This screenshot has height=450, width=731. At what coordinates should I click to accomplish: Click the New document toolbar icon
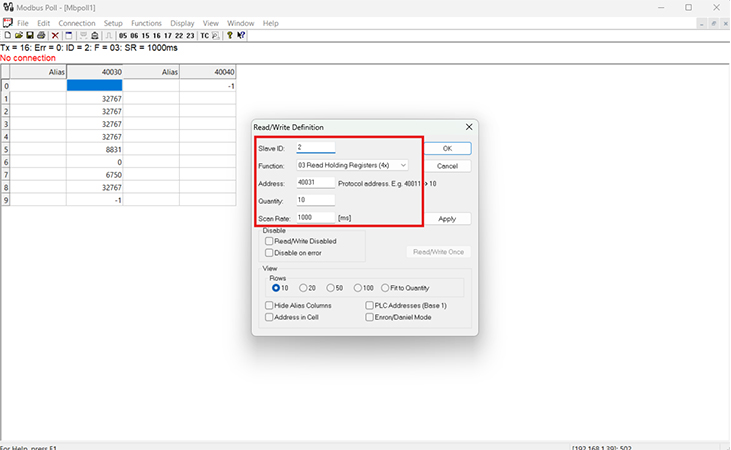pos(7,35)
